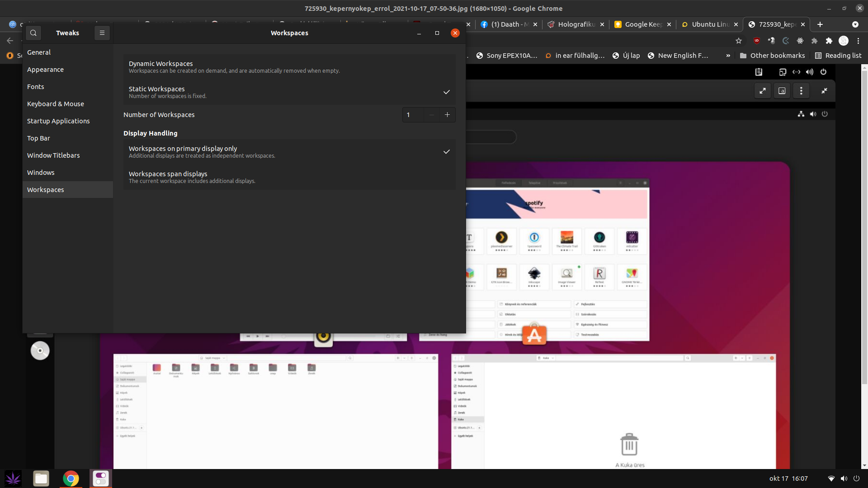
Task: Close the Google Keep tab
Action: 669,24
